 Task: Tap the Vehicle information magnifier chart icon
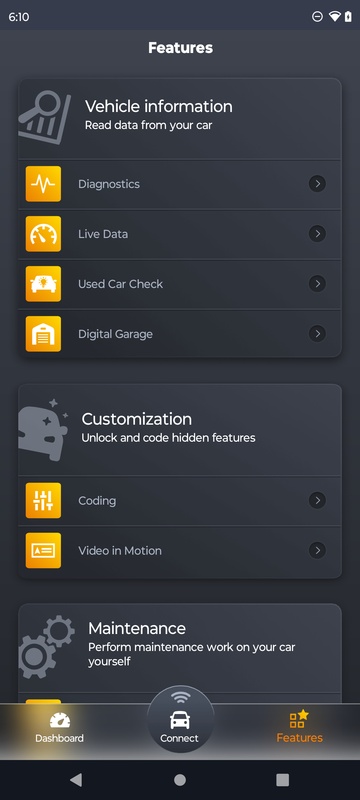click(x=44, y=117)
